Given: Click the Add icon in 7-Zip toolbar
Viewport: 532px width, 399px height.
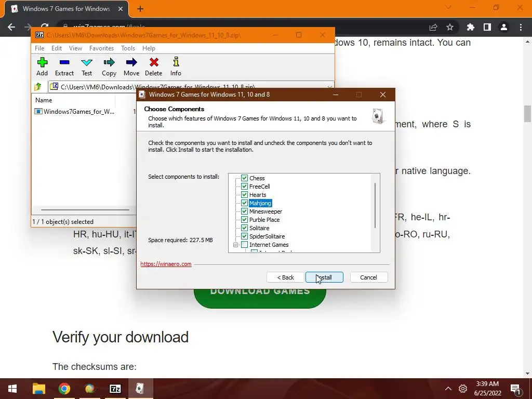Looking at the screenshot, I should [42, 66].
